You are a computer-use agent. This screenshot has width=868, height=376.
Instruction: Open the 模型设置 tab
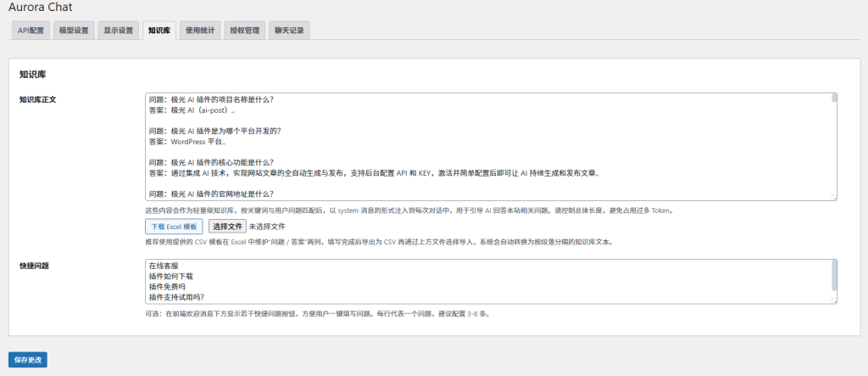pos(74,31)
